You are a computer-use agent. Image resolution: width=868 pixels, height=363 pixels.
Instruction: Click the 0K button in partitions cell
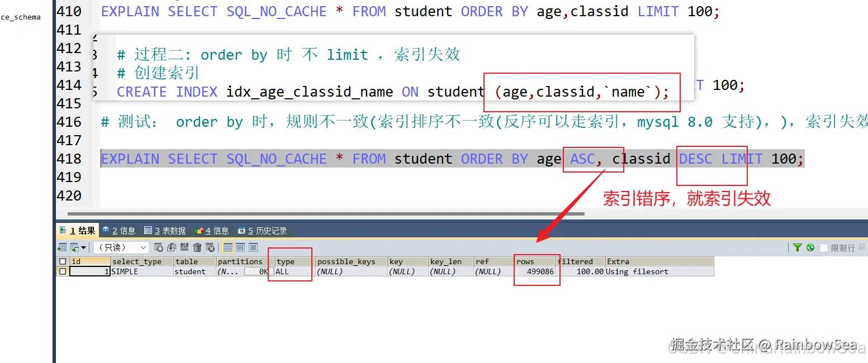(x=258, y=271)
